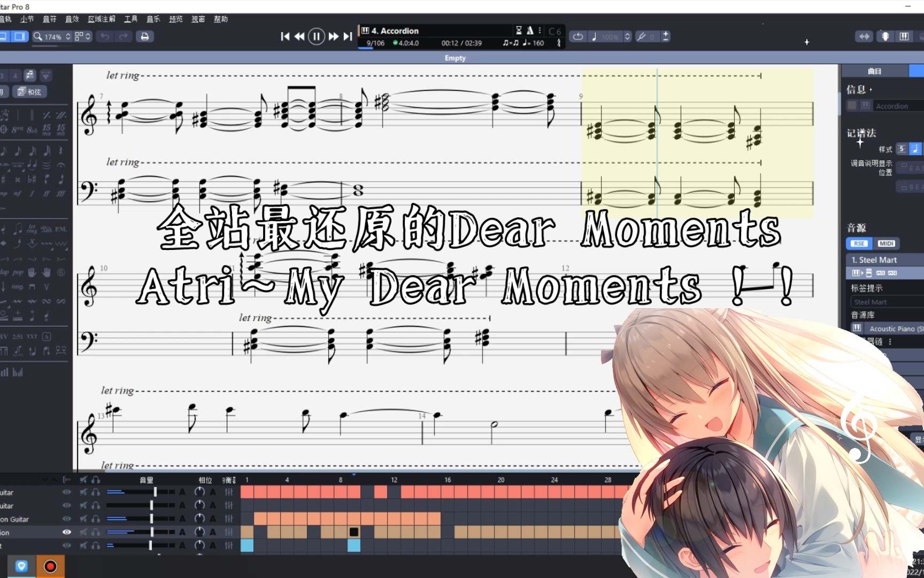Show visibility for the first Guitar track
The width and height of the screenshot is (924, 578).
(x=67, y=492)
